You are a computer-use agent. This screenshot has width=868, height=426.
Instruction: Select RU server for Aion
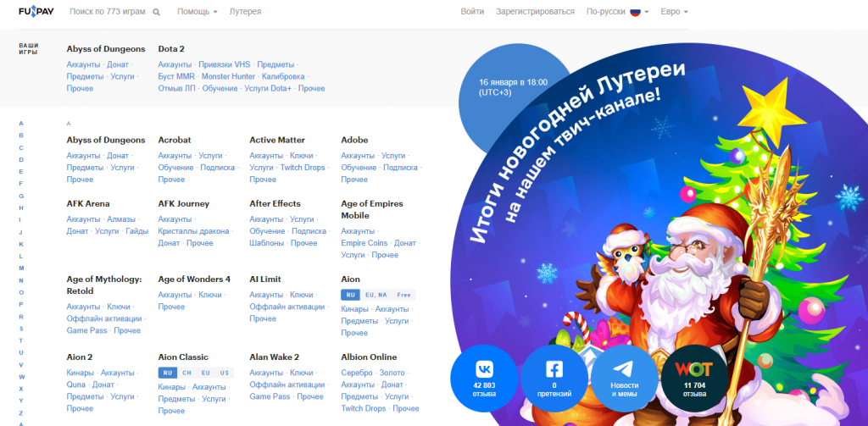[x=350, y=295]
